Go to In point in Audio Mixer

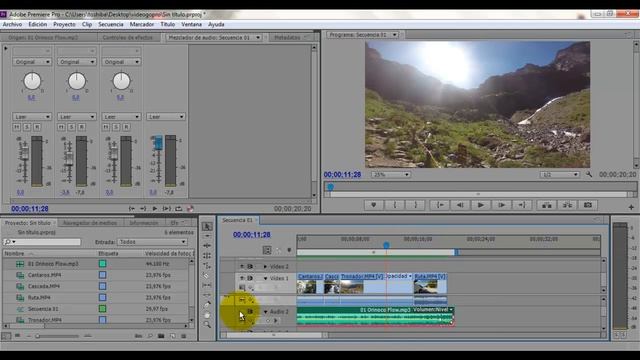tap(131, 209)
